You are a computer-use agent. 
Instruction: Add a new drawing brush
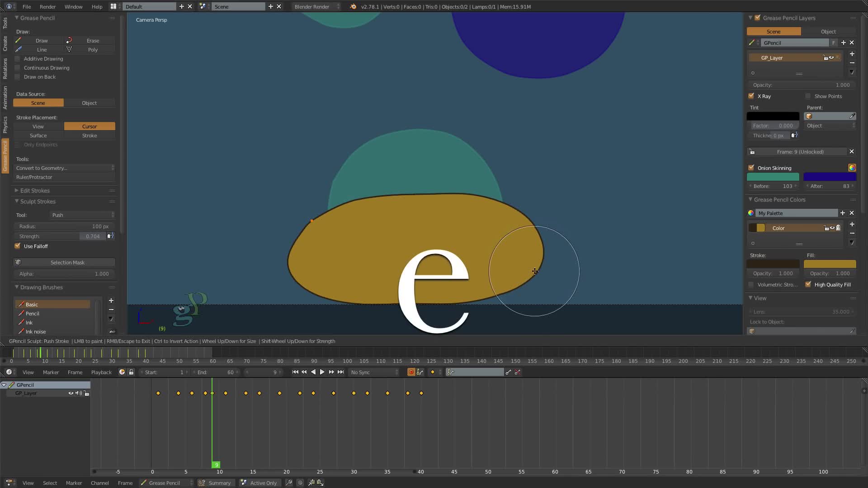click(111, 300)
